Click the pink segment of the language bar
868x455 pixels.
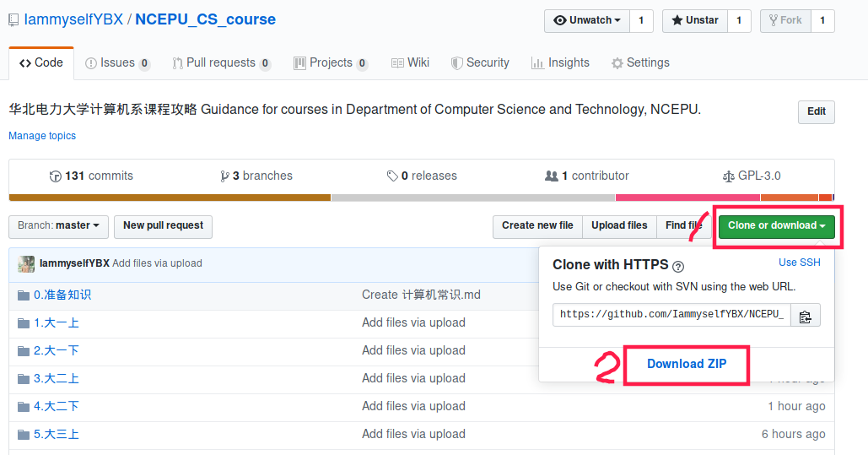click(687, 198)
